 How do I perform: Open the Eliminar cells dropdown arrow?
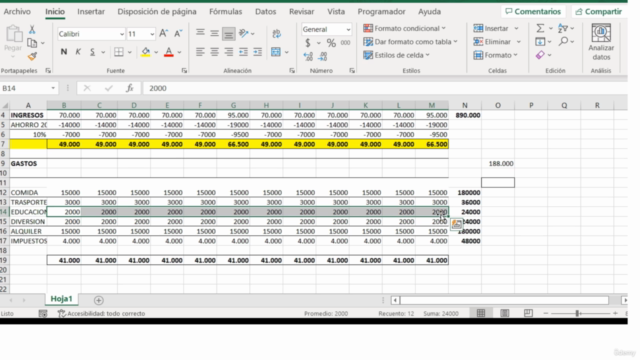518,42
